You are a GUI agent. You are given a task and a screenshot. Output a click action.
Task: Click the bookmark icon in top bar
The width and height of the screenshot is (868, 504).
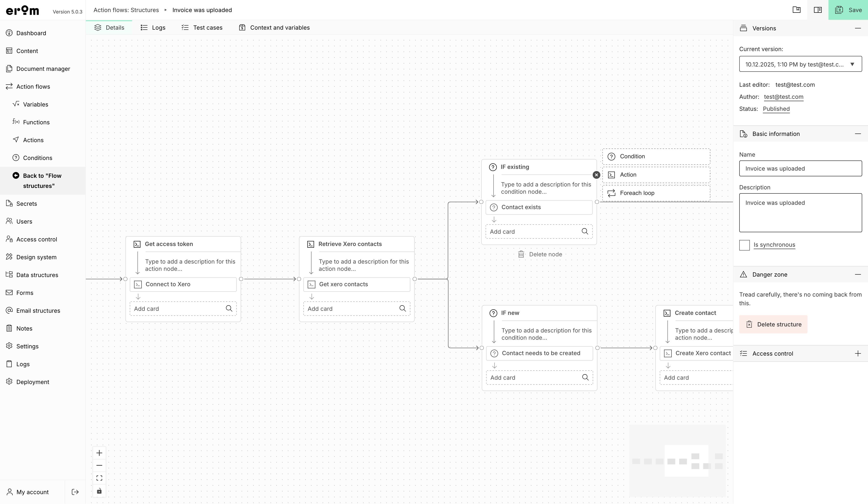796,10
